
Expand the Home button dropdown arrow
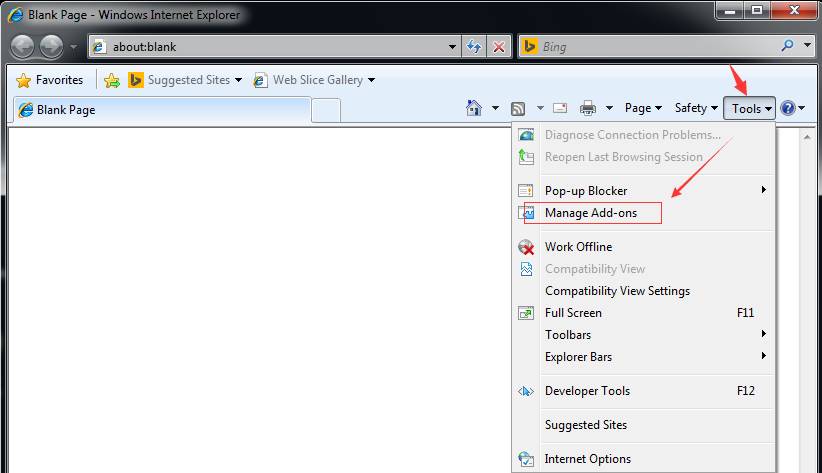(x=495, y=109)
